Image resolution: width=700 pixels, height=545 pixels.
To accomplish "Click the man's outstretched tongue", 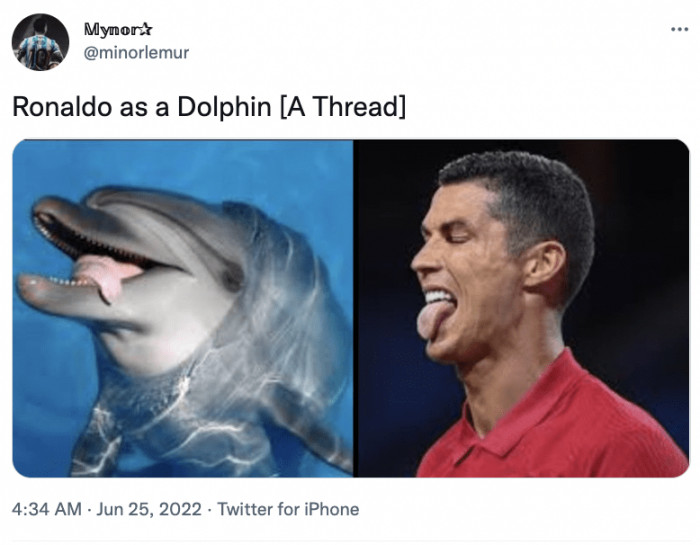I will [x=434, y=319].
